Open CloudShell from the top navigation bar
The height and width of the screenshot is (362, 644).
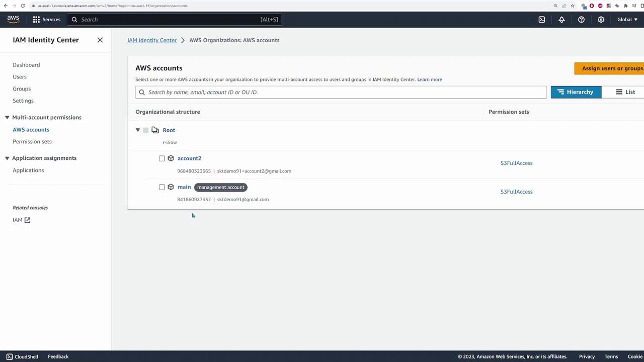coord(542,20)
